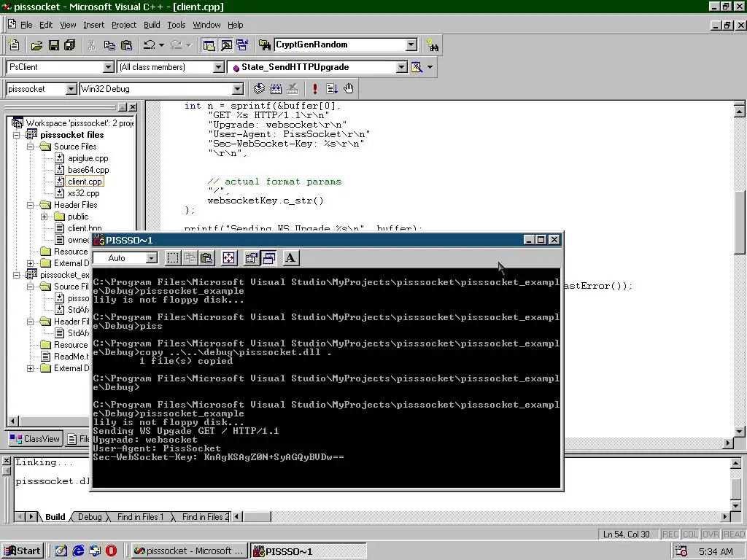This screenshot has height=560, width=747.
Task: Click the Execute Program exclamation icon
Action: 315,88
